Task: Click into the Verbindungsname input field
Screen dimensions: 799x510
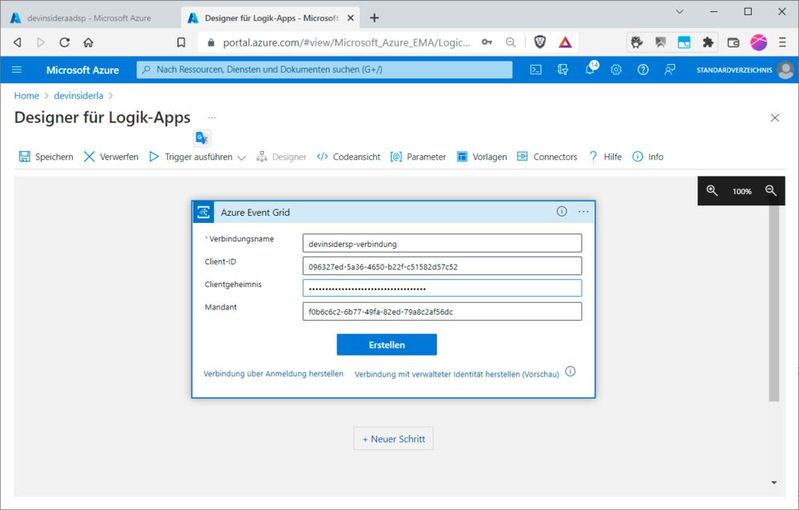Action: (442, 243)
